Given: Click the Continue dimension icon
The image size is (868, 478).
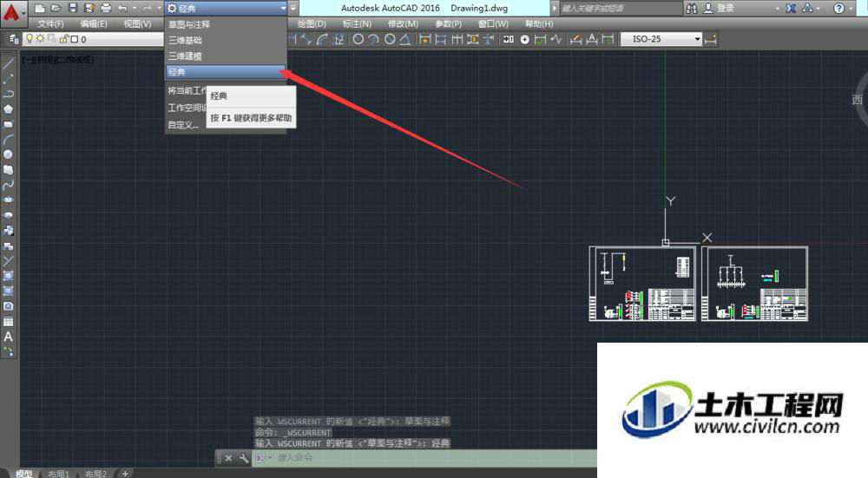Looking at the screenshot, I should coord(457,39).
